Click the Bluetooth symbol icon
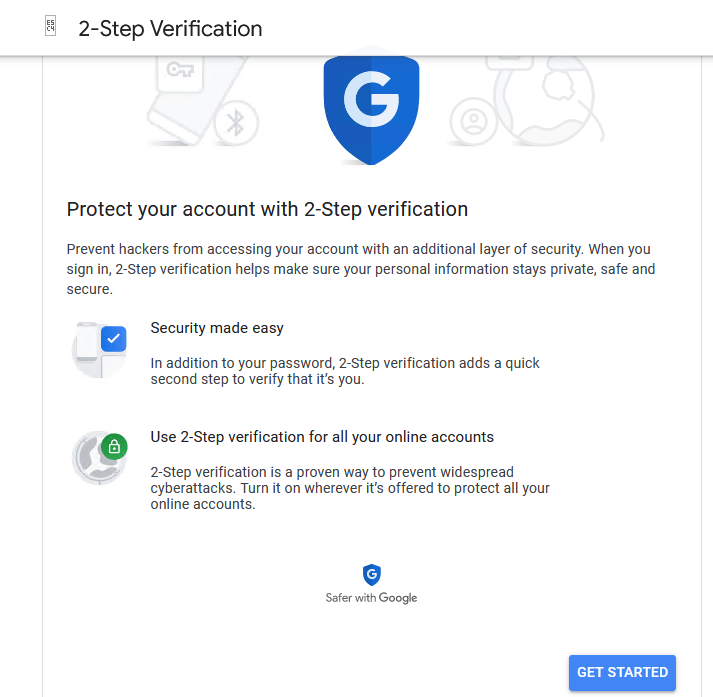The image size is (713, 697). (236, 123)
